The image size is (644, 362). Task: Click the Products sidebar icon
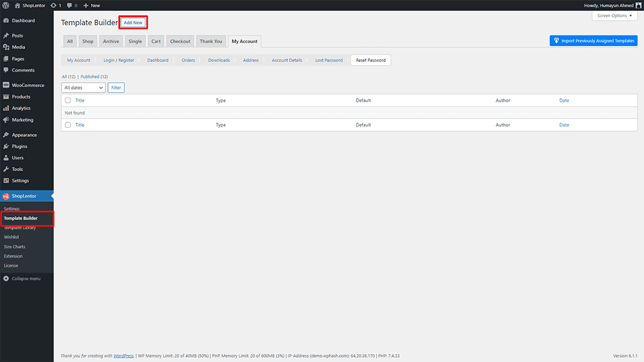6,96
